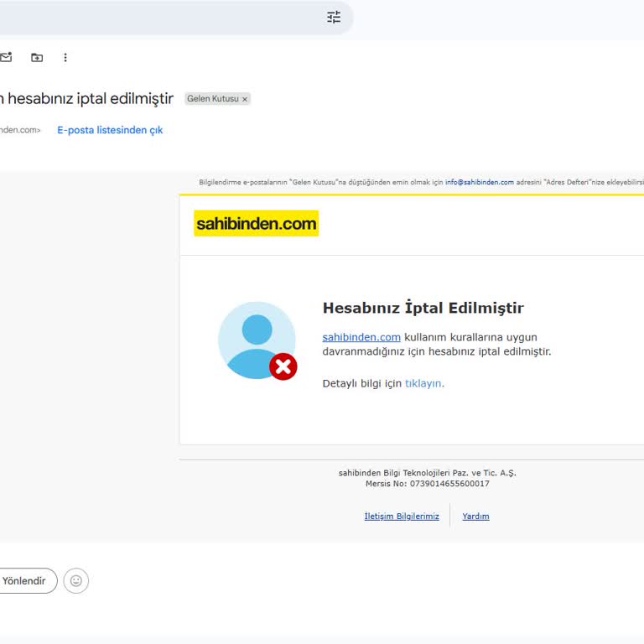The image size is (644, 644).
Task: Open the Yardım footer link
Action: 475,517
